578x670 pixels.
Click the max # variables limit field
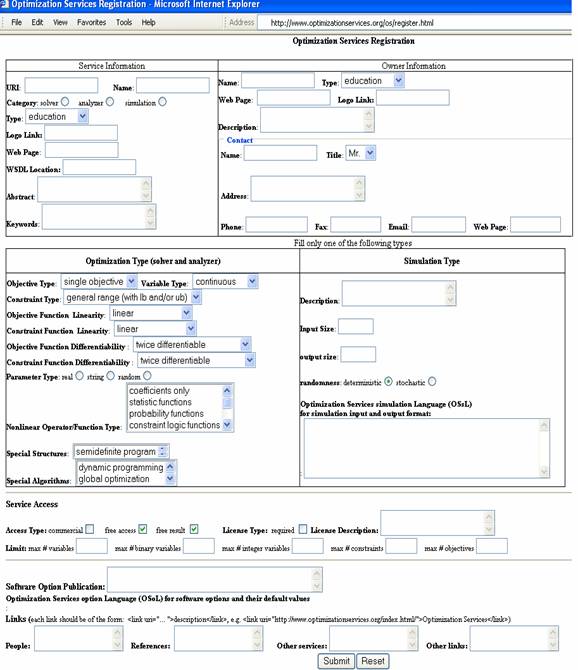pos(92,547)
